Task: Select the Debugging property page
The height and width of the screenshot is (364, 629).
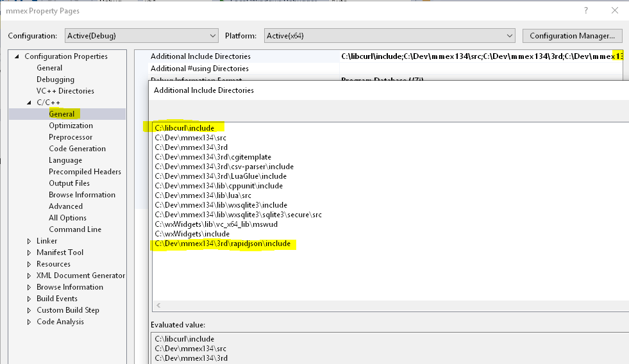Action: 55,79
